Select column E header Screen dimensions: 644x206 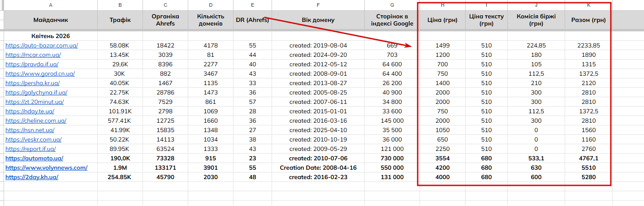click(252, 5)
